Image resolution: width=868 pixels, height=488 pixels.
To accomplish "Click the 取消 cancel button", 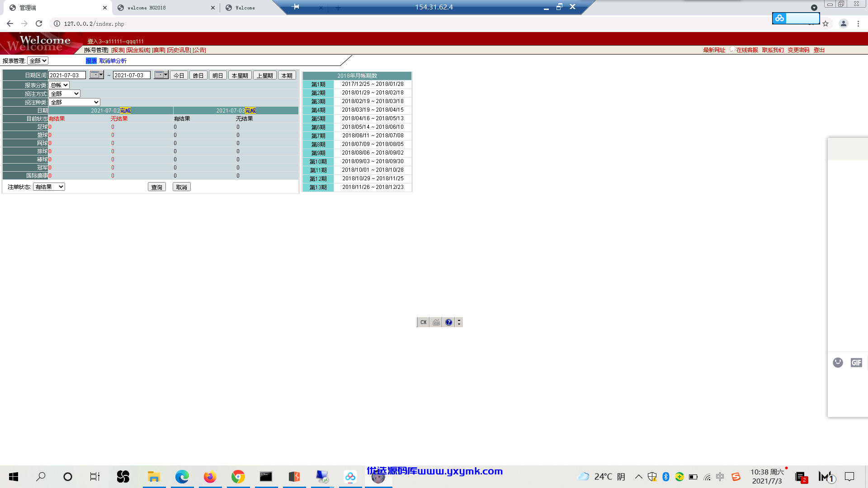I will click(182, 187).
